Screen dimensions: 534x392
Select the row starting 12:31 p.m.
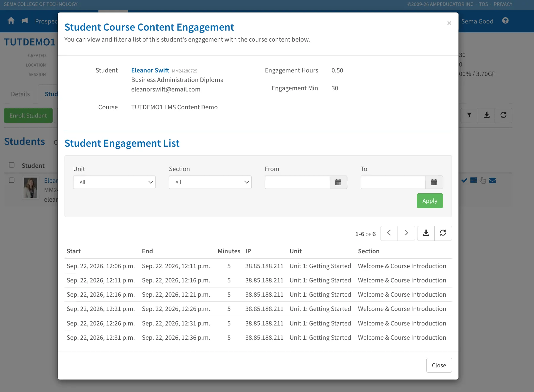point(258,338)
